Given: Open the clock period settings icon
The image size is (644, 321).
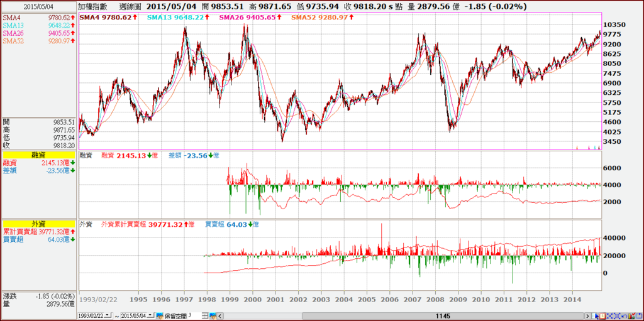Looking at the screenshot, I should [x=602, y=316].
